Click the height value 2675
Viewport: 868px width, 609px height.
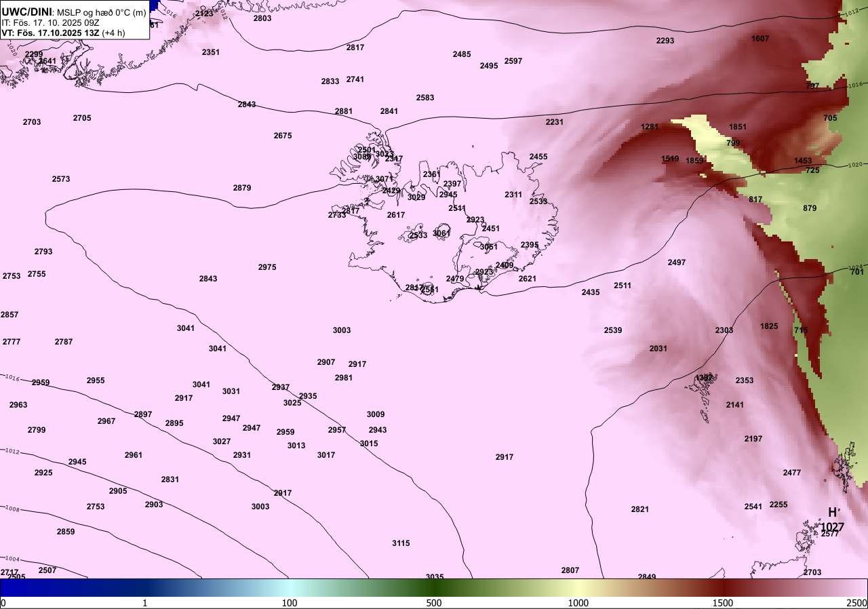pos(283,136)
